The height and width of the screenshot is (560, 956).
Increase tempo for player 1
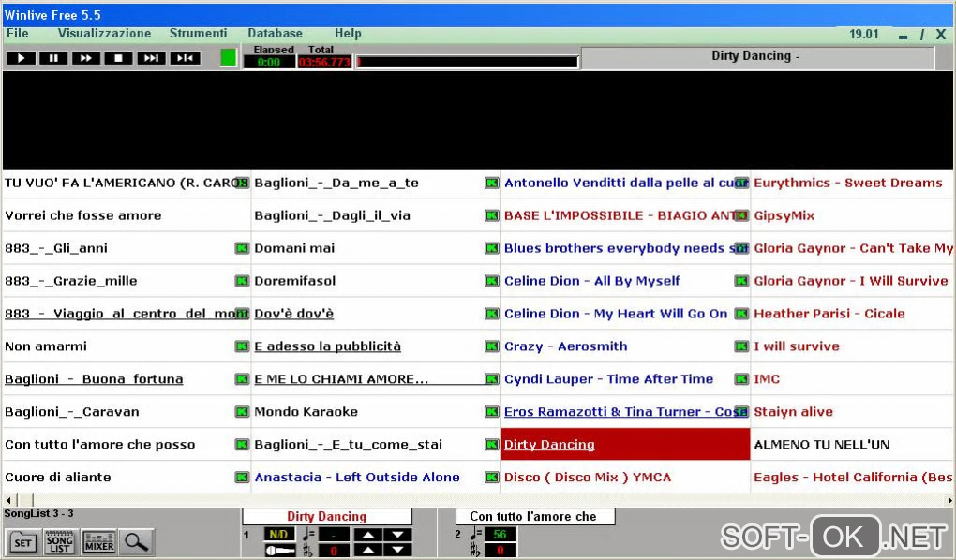pyautogui.click(x=368, y=535)
